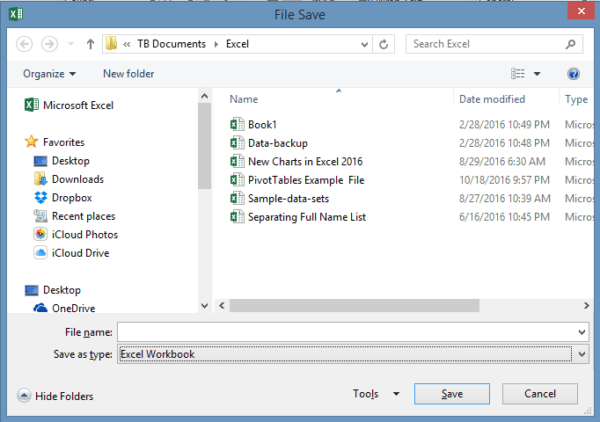Screen dimensions: 600x422
Task: Select the Book1 file
Action: coord(262,125)
